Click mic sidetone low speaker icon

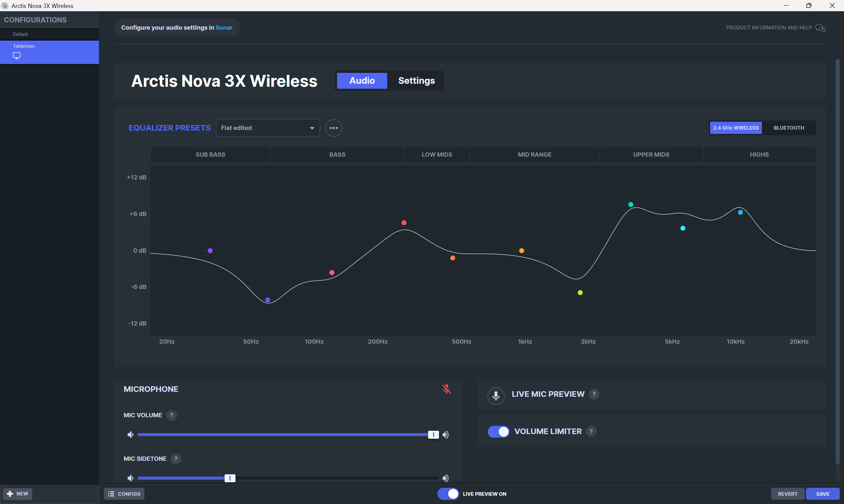click(x=130, y=478)
